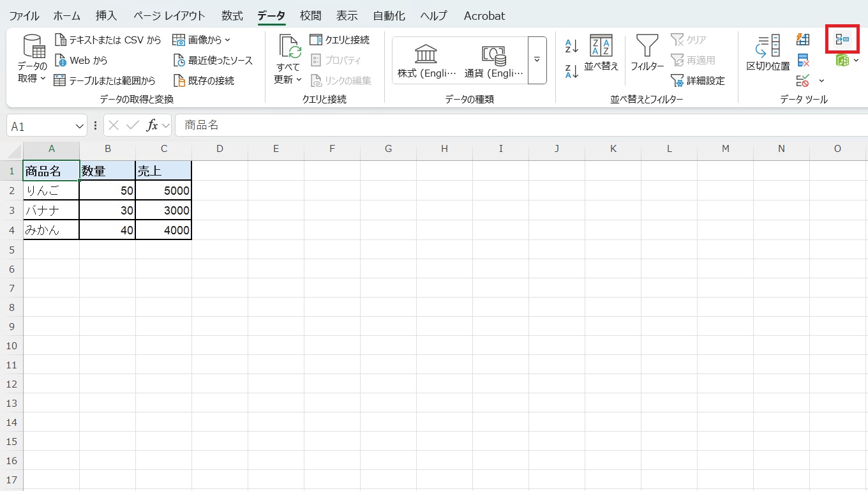Toggle the フィルター filter
Image resolution: width=868 pixels, height=491 pixels.
point(647,53)
